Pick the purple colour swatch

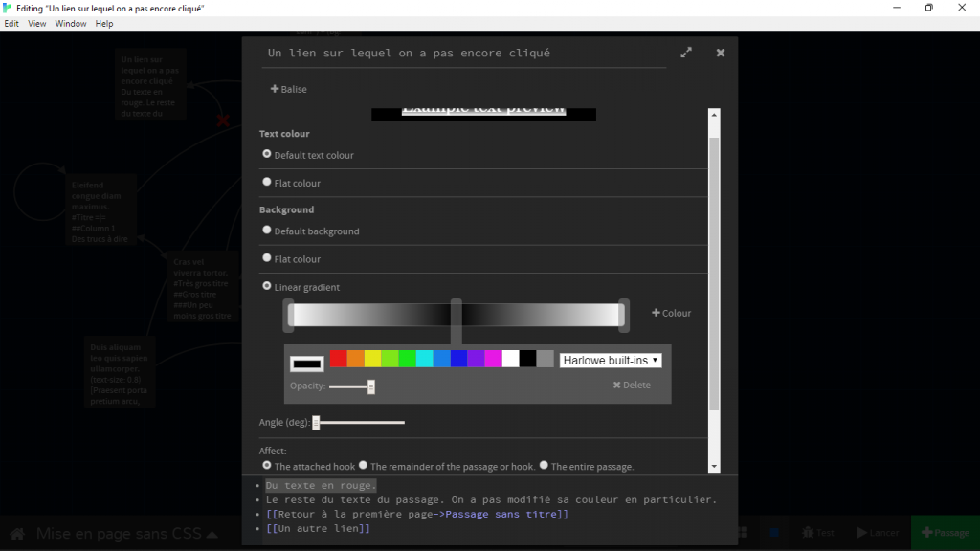click(x=477, y=359)
